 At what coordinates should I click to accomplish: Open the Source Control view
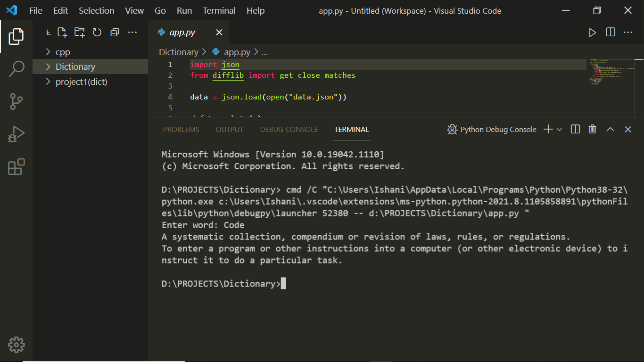[17, 101]
